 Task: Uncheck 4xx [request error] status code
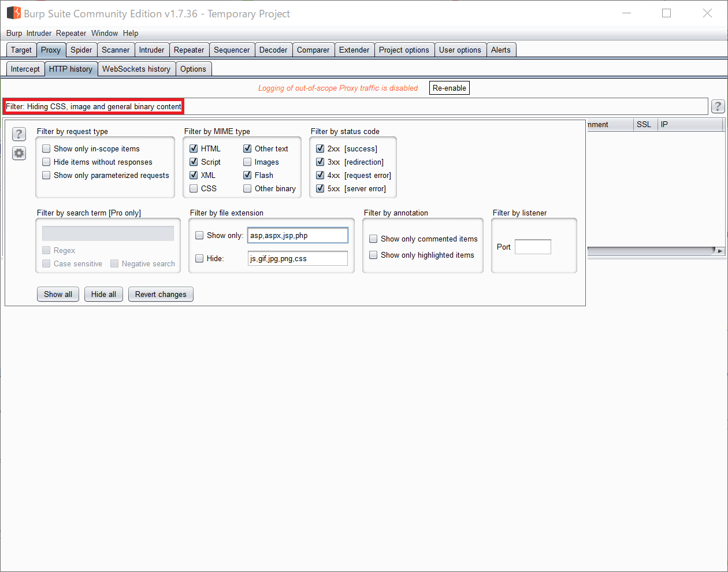(320, 175)
